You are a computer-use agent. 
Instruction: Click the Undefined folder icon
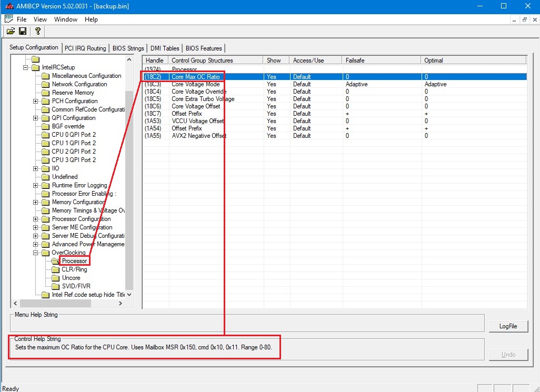coord(45,177)
